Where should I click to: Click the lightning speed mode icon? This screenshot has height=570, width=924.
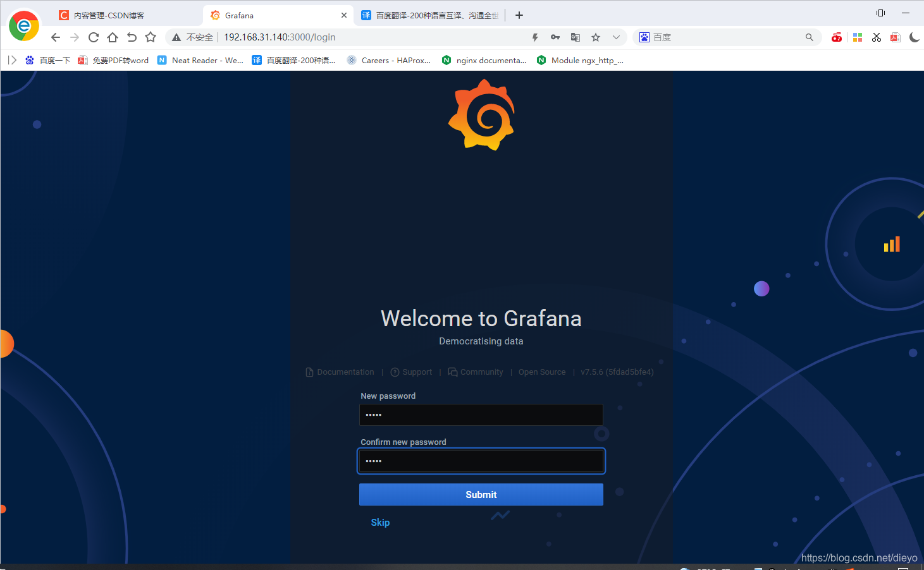click(535, 37)
